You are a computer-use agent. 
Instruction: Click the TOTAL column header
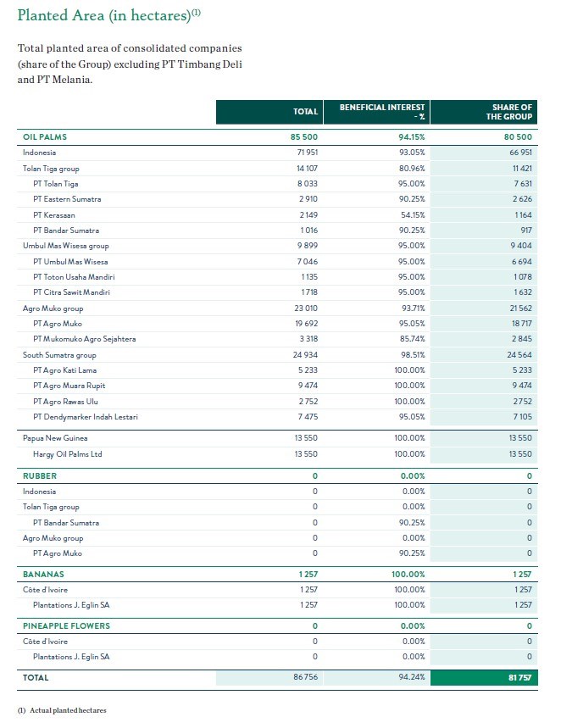tap(305, 112)
